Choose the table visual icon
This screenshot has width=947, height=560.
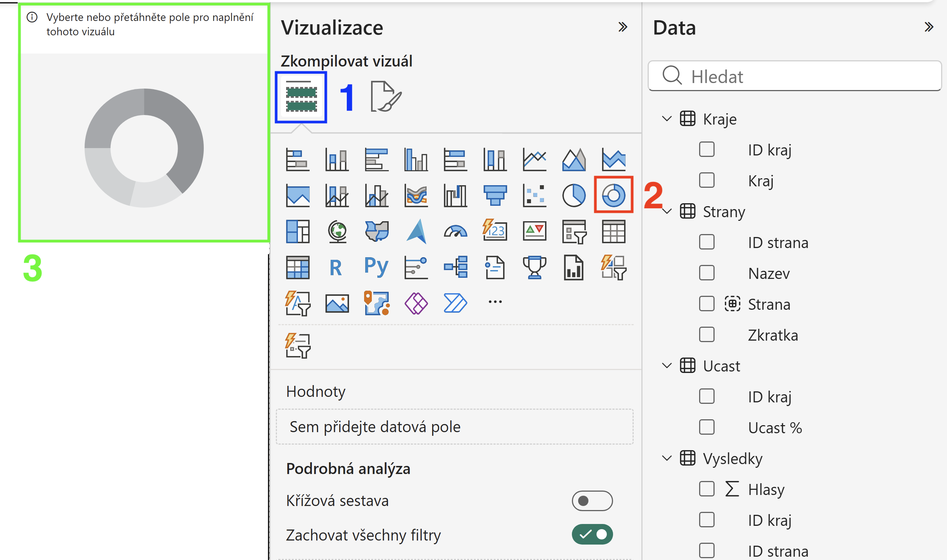(613, 231)
